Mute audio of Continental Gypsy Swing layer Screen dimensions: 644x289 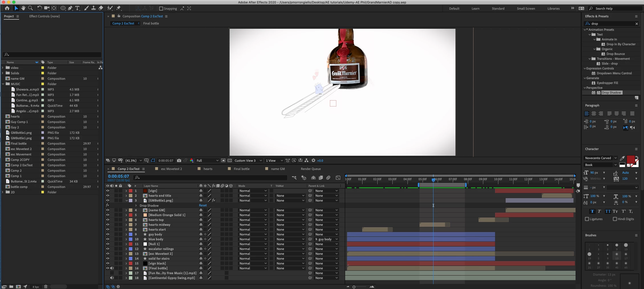point(112,278)
